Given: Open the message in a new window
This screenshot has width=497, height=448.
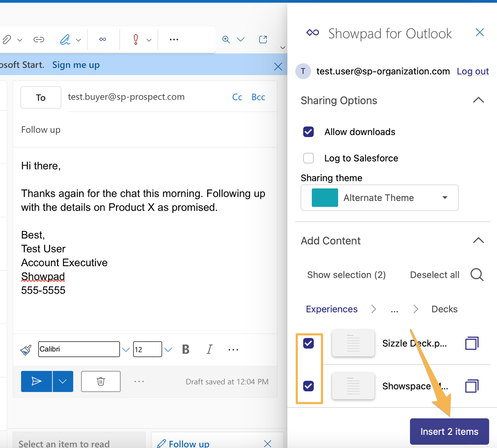Looking at the screenshot, I should tap(263, 39).
